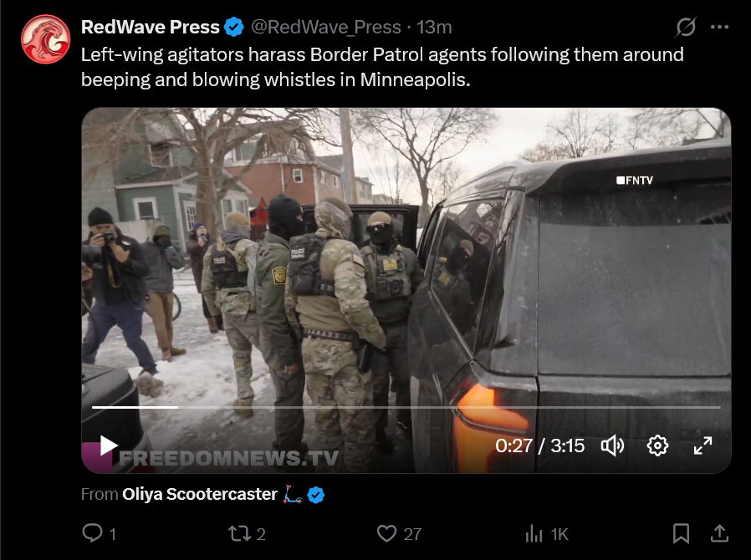Like the post
This screenshot has height=560, width=751.
coord(399,533)
